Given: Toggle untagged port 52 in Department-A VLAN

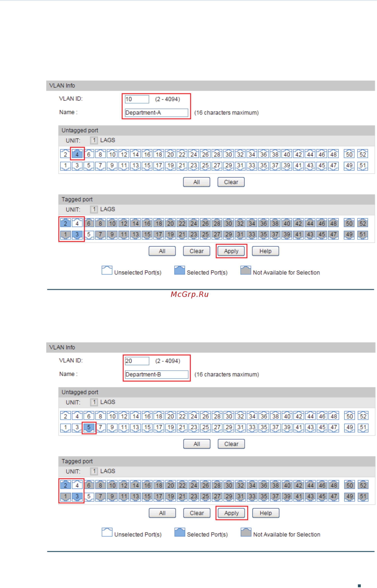Looking at the screenshot, I should pyautogui.click(x=363, y=154).
